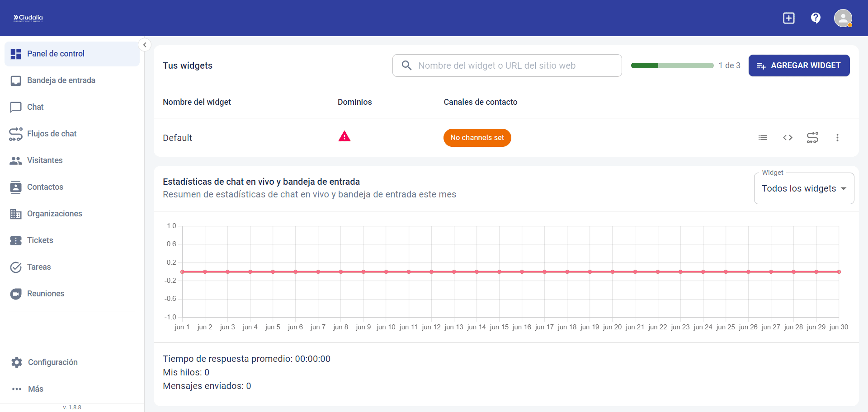This screenshot has height=412, width=868.
Task: Expand the Más menu at sidebar bottom
Action: (x=35, y=389)
